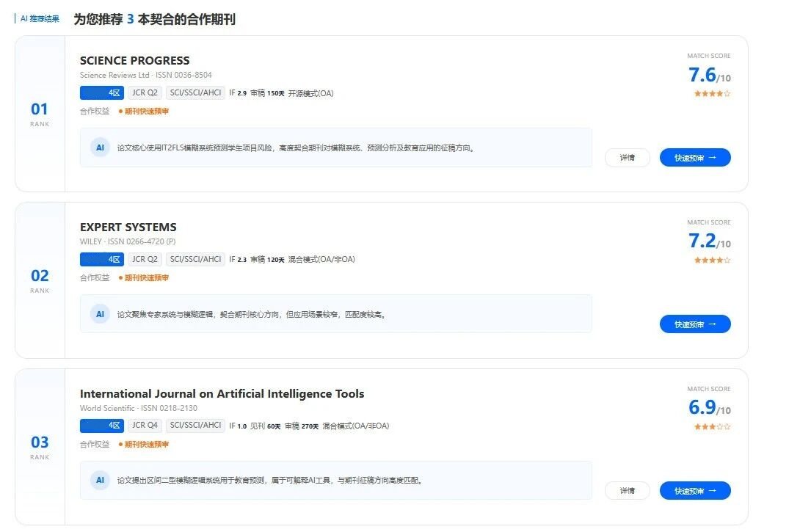789x532 pixels.
Task: Open the EXPERT SYSTEMS journal title
Action: coord(128,227)
